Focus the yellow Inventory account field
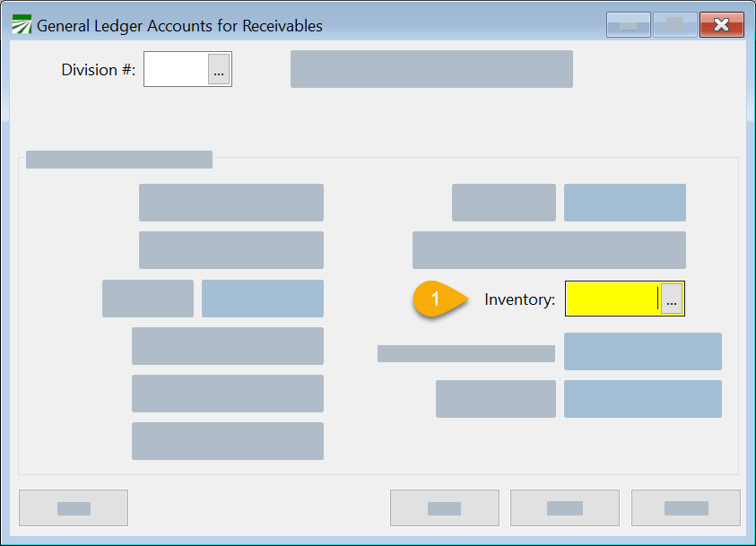Viewport: 756px width, 546px height. click(x=613, y=299)
